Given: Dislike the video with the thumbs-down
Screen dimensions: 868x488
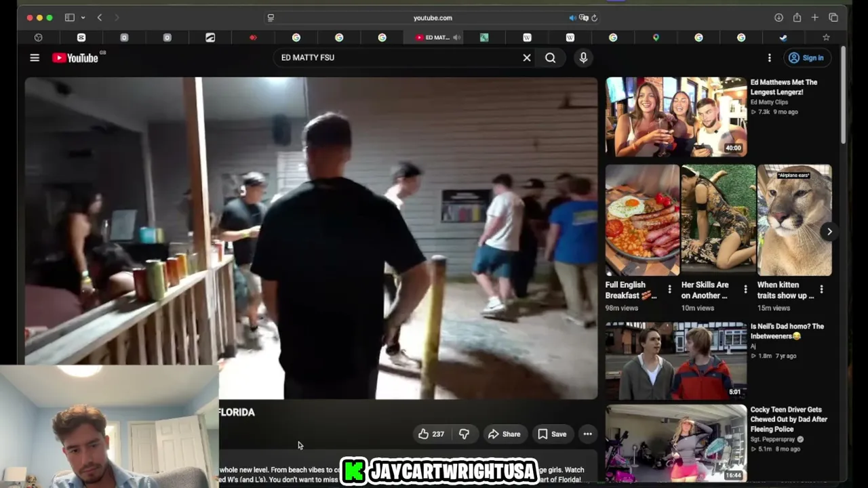Looking at the screenshot, I should point(464,434).
